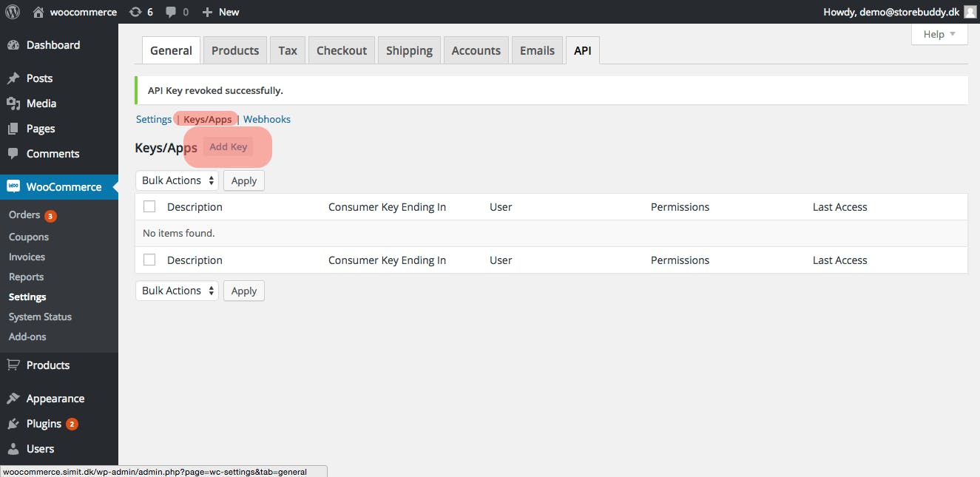This screenshot has height=477, width=980.
Task: Switch to the Products settings tab
Action: tap(235, 50)
